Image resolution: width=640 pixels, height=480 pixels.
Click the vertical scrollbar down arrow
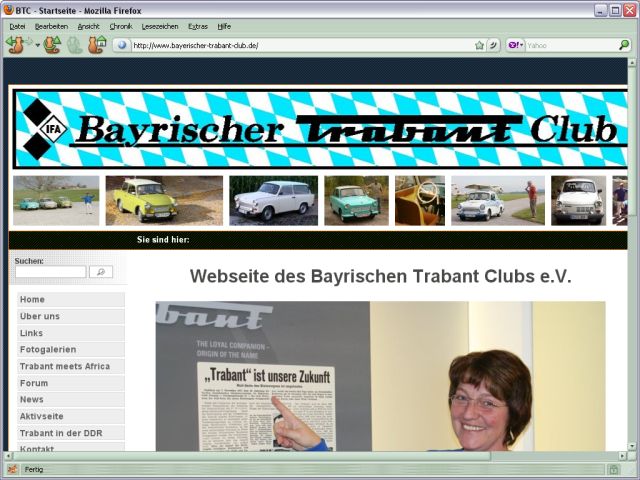pos(632,446)
